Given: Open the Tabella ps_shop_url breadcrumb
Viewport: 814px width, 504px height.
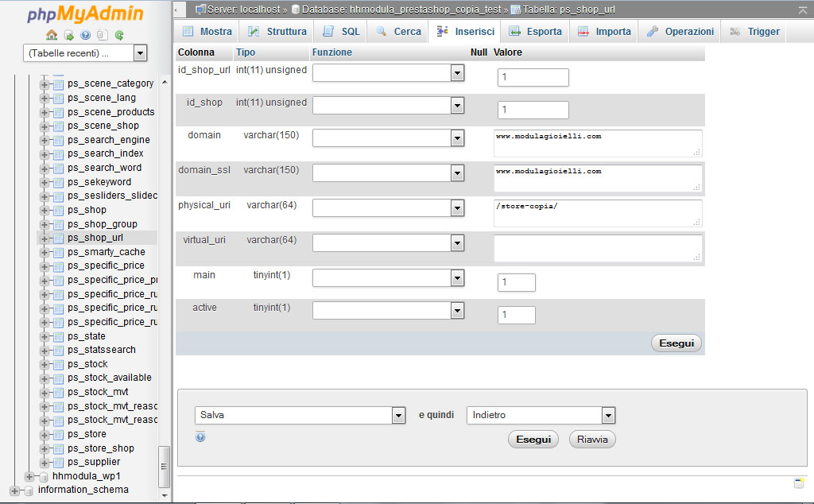Looking at the screenshot, I should pos(569,10).
